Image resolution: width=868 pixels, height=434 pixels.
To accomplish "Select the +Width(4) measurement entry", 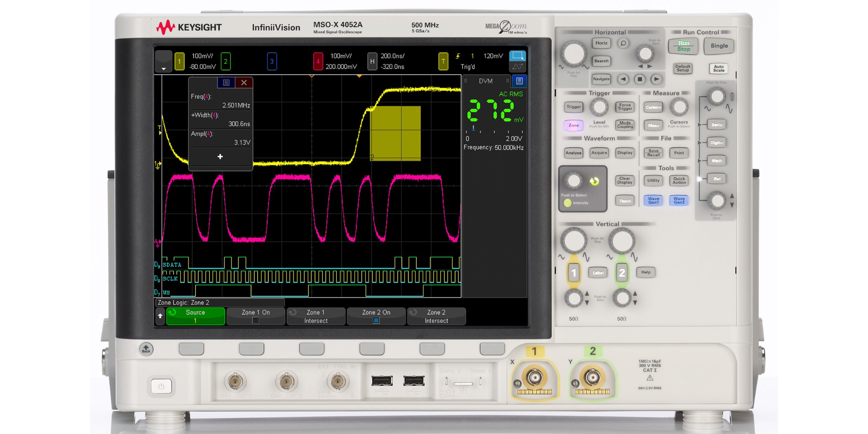I will [x=220, y=119].
